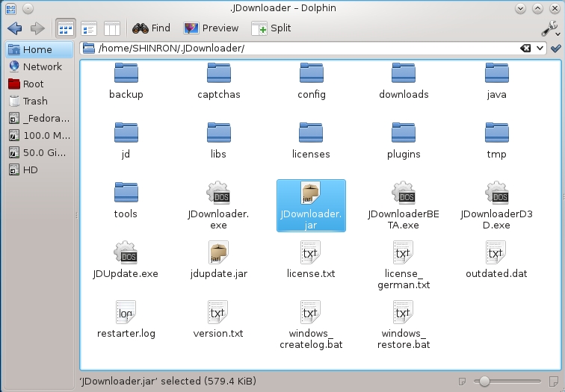Select Network in the Places panel

tap(40, 66)
